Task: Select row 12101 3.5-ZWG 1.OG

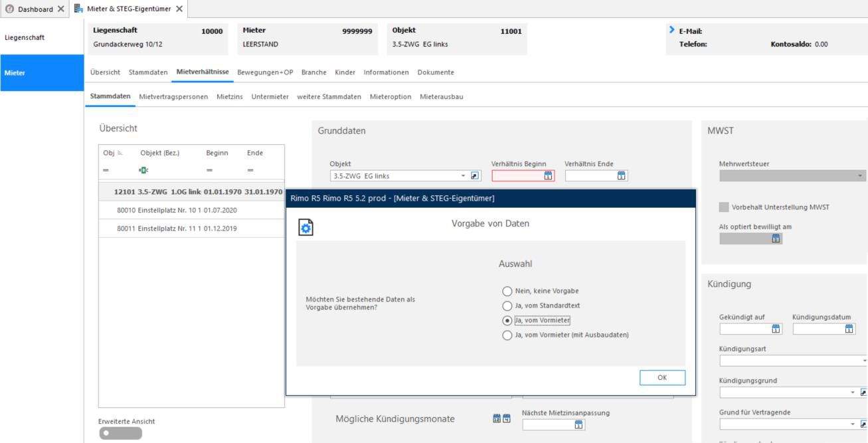Action: click(191, 192)
